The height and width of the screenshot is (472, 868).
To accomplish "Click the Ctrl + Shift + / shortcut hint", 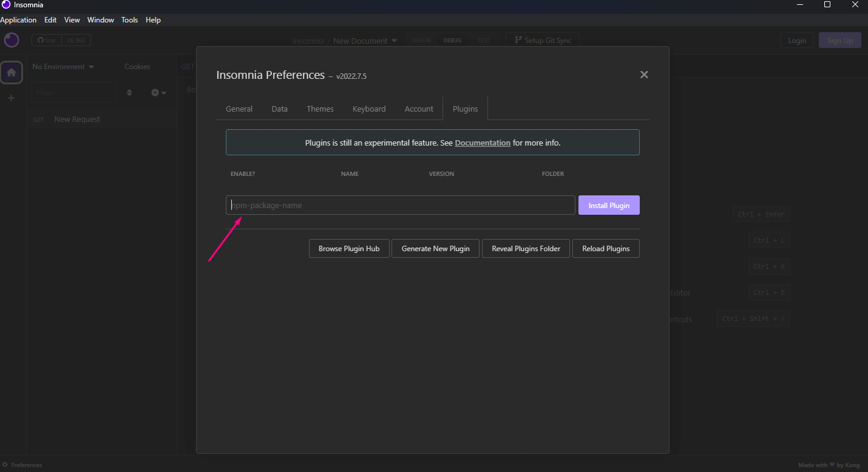I will click(x=753, y=319).
